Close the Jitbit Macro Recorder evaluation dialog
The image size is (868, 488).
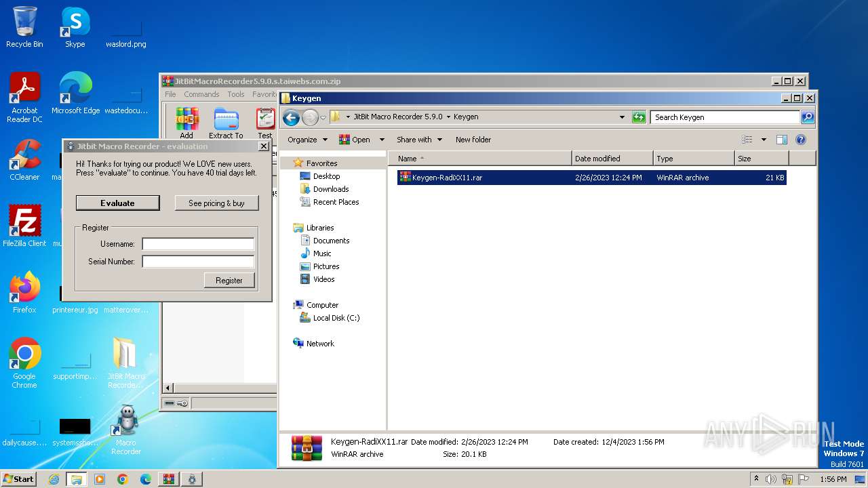263,146
